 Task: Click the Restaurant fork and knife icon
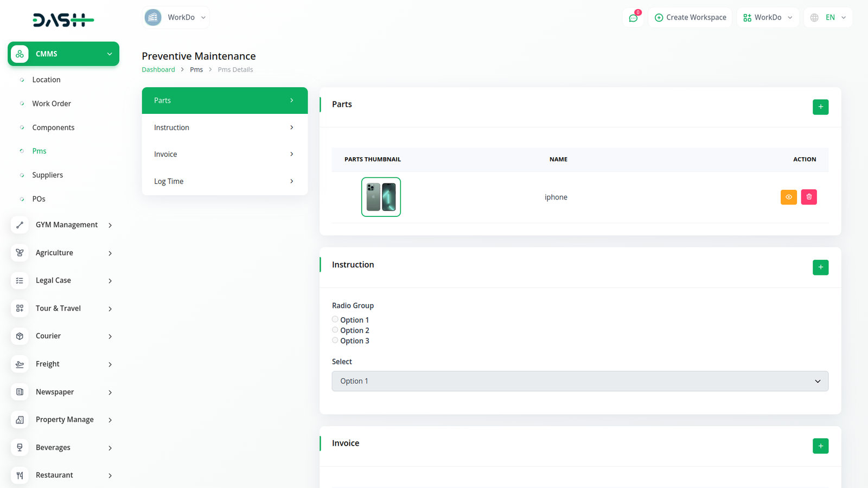tap(20, 475)
